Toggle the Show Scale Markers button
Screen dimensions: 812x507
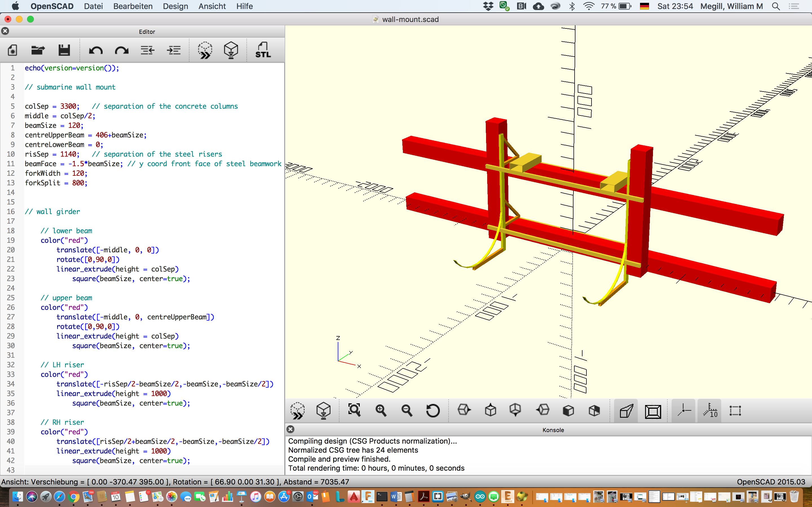pos(710,410)
